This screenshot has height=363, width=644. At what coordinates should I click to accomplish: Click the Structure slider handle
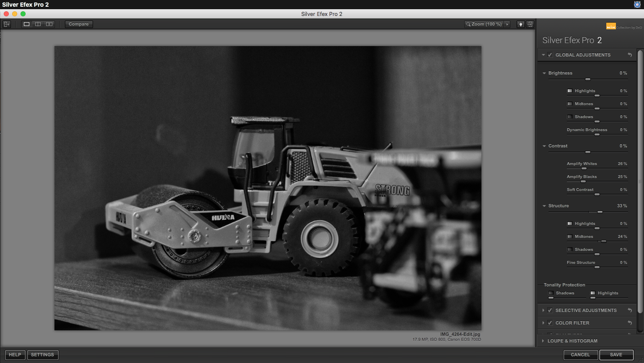600,212
